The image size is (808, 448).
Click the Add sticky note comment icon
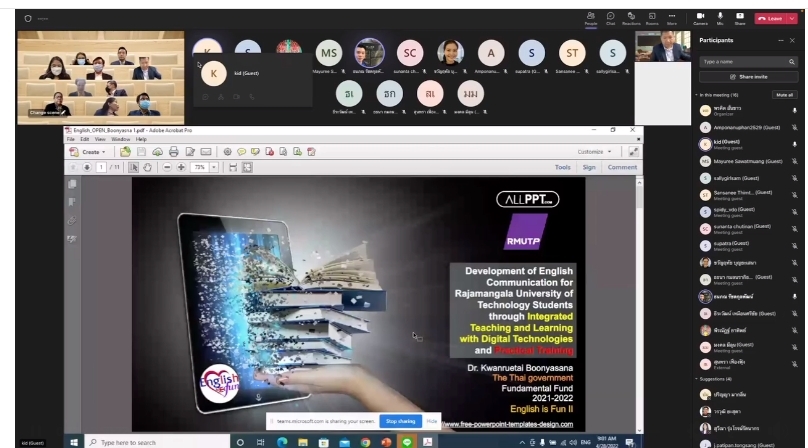click(241, 152)
